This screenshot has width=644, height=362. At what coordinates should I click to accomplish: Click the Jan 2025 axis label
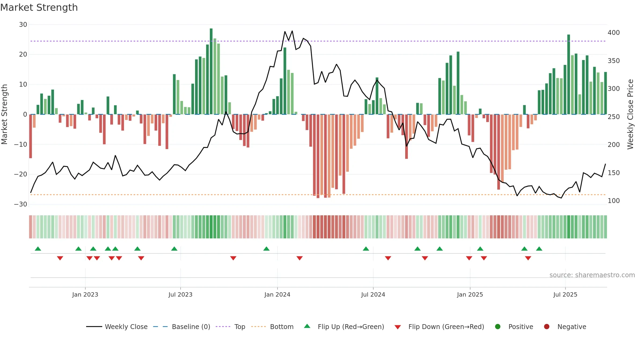470,294
